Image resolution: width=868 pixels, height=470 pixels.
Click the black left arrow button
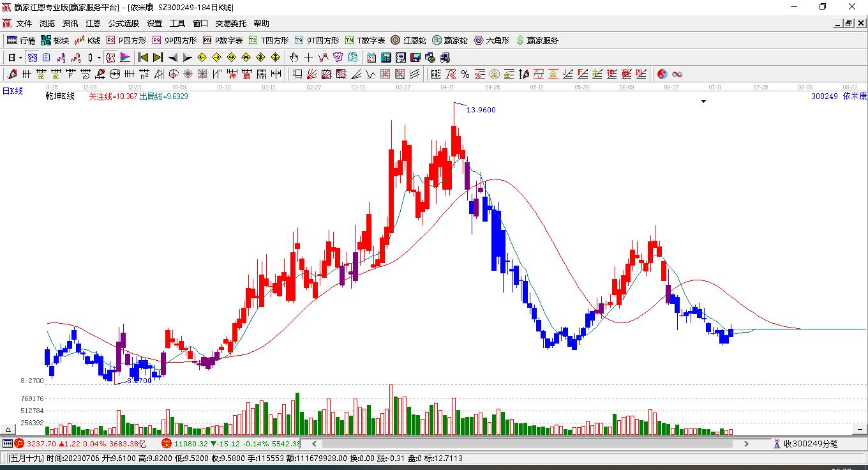(172, 57)
